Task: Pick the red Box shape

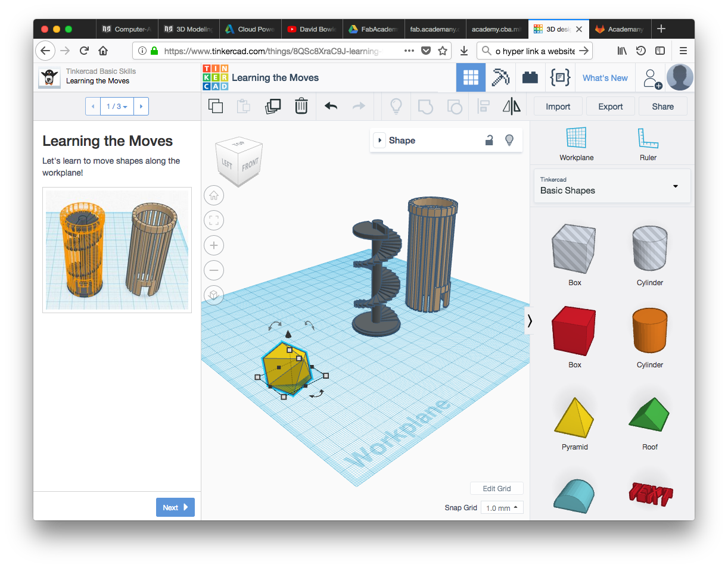Action: tap(574, 331)
